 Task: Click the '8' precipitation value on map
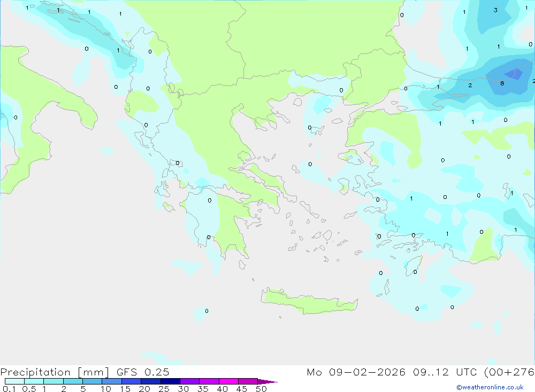pos(502,83)
